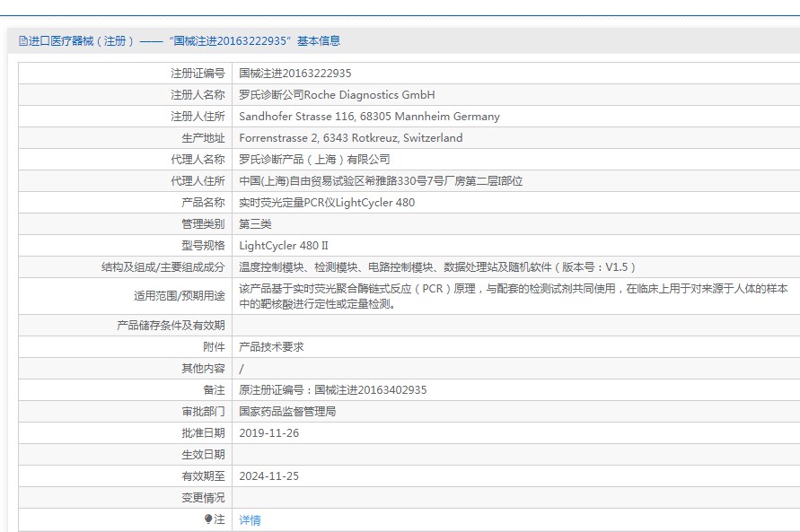Select attachment value 产品技术要求
800x532 pixels.
pos(271,347)
